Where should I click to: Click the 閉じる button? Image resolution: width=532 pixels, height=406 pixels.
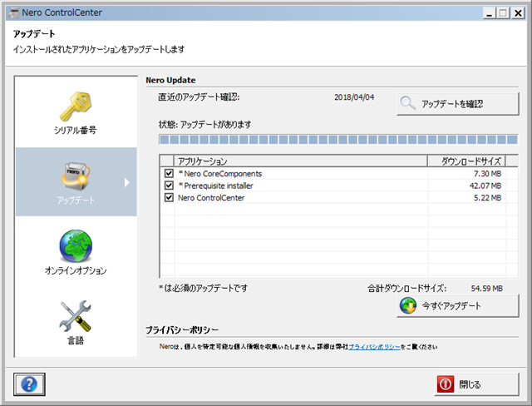(476, 384)
